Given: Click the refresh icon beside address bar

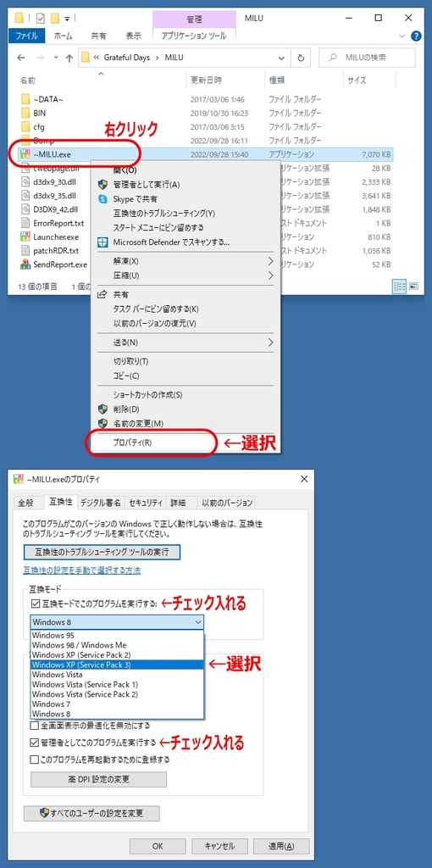Looking at the screenshot, I should click(x=301, y=58).
